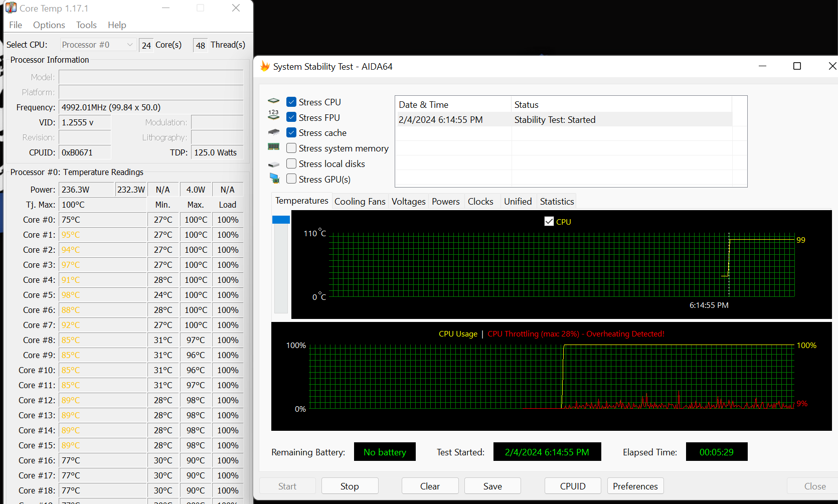Click the disk icon beside Stress local disks
Image resolution: width=838 pixels, height=504 pixels.
(273, 164)
